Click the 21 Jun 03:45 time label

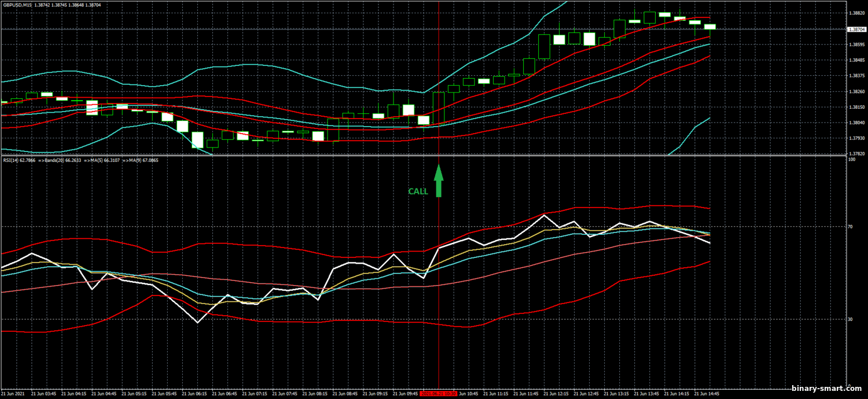44,394
